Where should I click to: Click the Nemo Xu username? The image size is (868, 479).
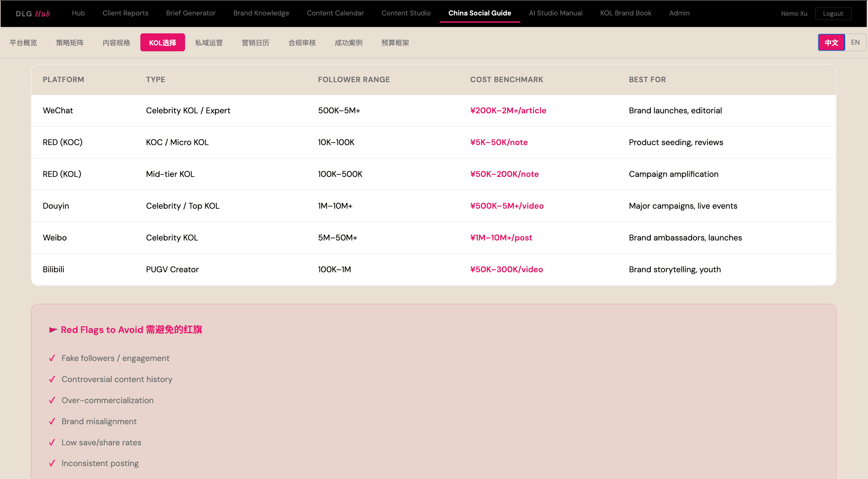(x=794, y=14)
